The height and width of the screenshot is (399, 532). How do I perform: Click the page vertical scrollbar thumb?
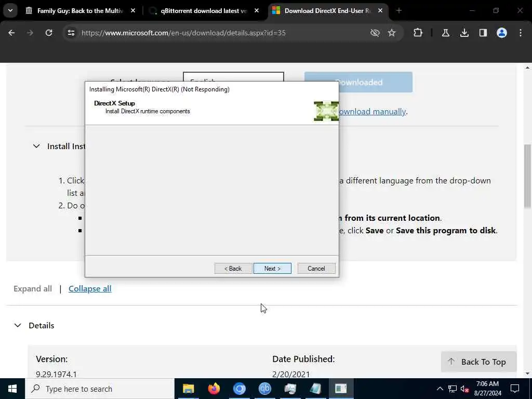pyautogui.click(x=527, y=176)
